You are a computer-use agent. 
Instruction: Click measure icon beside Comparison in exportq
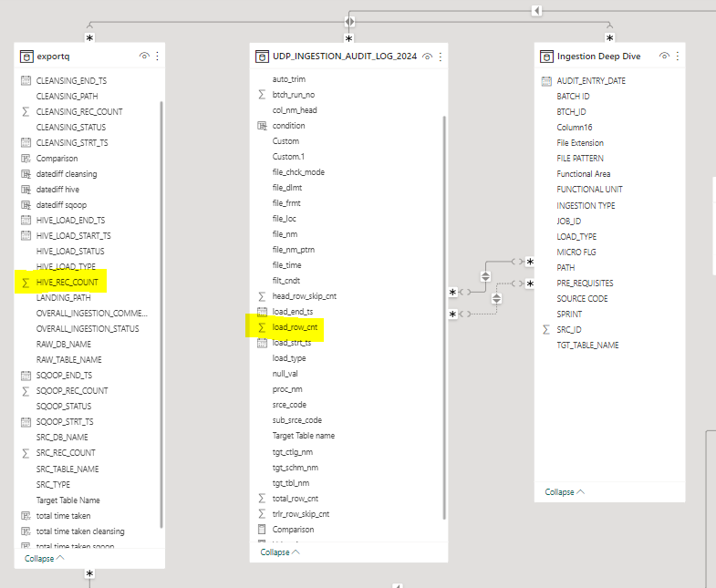(x=26, y=159)
